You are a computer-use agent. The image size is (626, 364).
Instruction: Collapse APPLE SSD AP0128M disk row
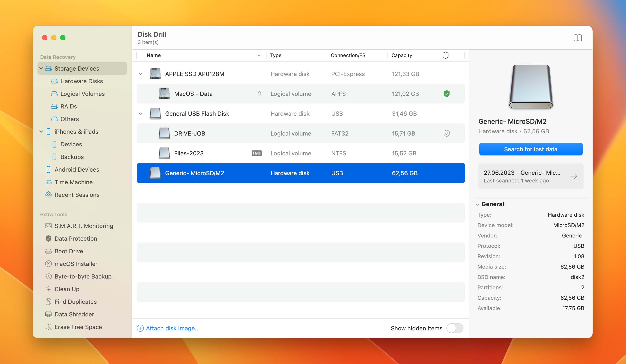coord(140,74)
